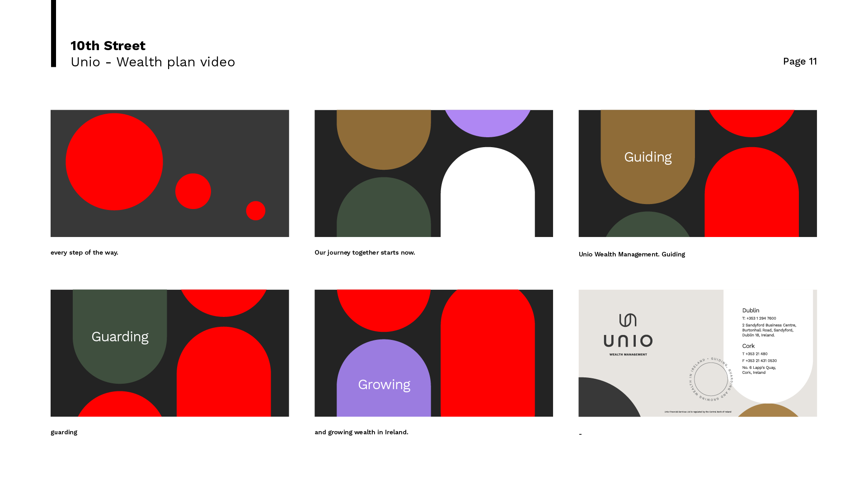The image size is (868, 488).
Task: Click the Cork address heading
Action: pyautogui.click(x=748, y=346)
